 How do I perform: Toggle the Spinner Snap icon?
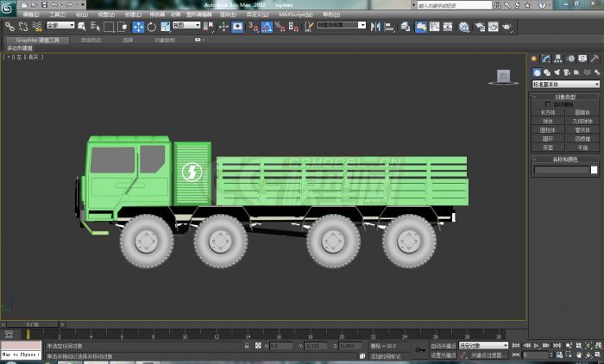(293, 27)
